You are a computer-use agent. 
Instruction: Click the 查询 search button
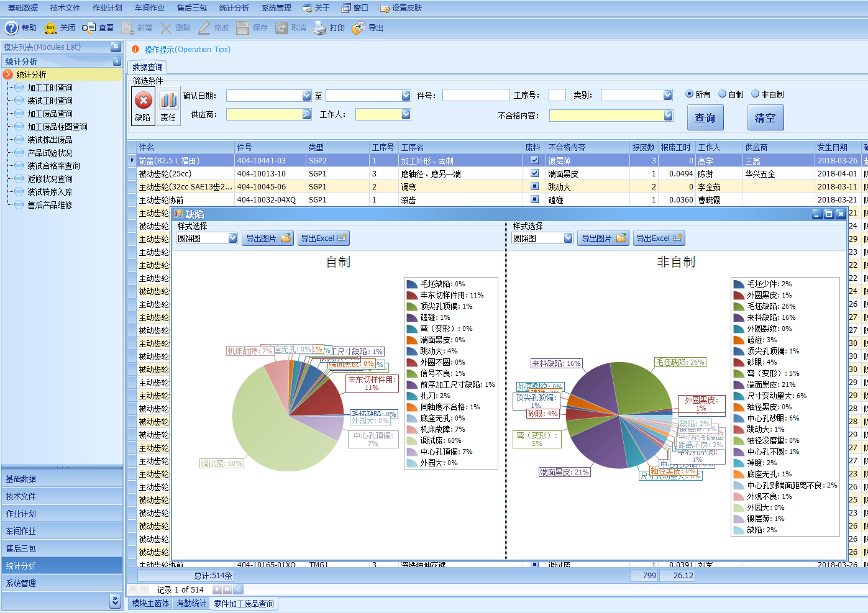[x=705, y=118]
